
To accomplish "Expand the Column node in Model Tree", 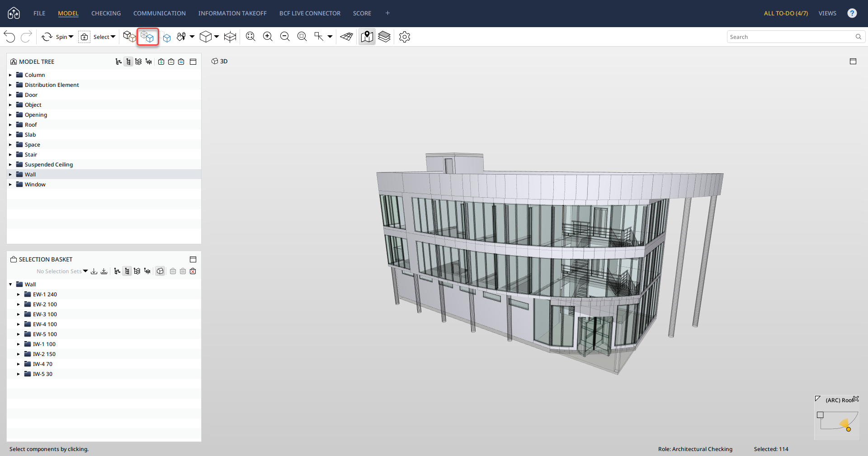I will [x=10, y=75].
